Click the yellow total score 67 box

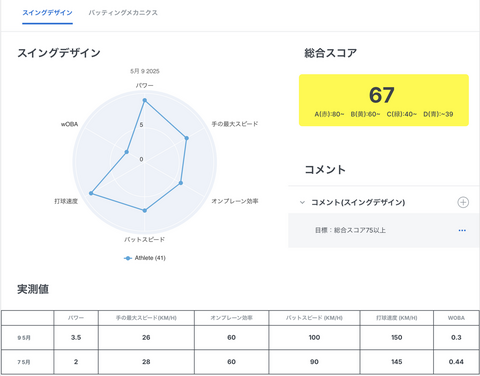[x=384, y=100]
